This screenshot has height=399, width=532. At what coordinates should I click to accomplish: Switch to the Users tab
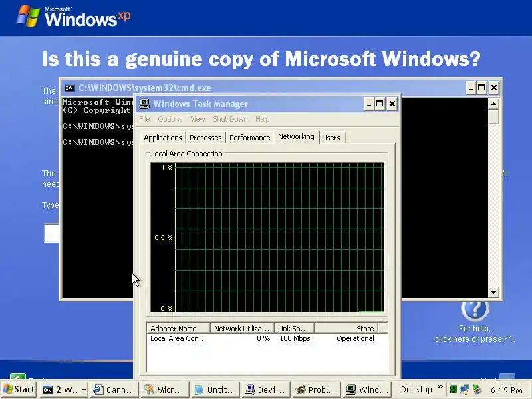331,138
